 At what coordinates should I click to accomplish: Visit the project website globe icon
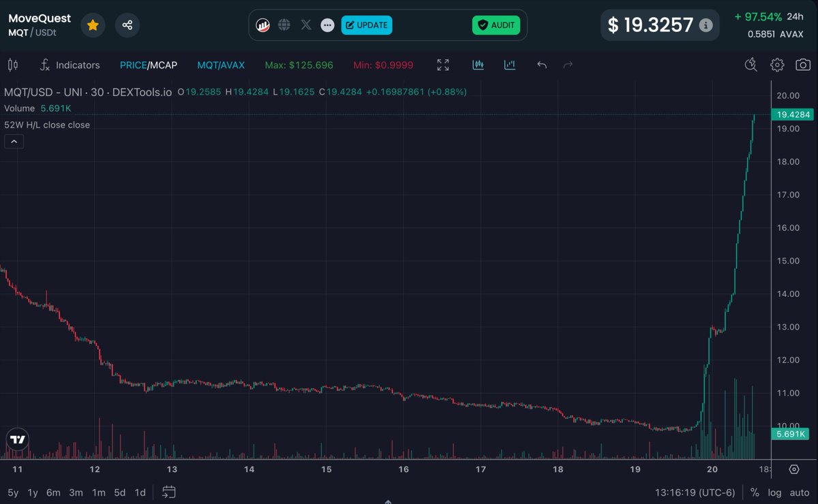click(284, 25)
